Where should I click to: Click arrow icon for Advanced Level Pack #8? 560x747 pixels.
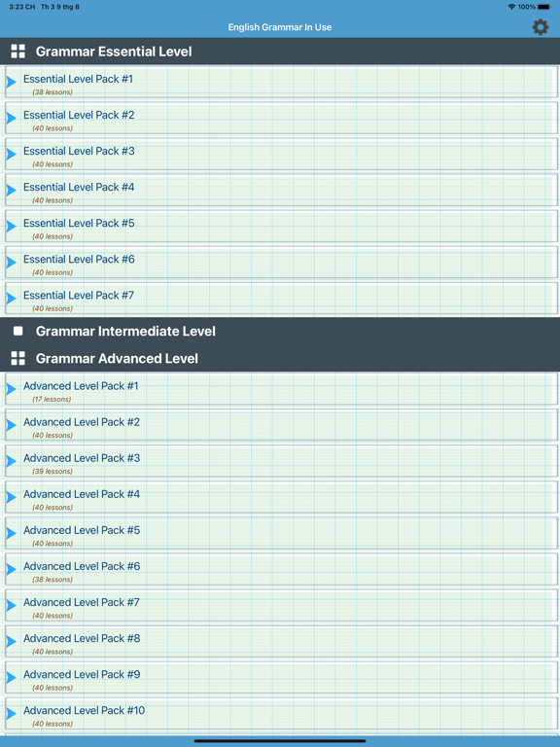(11, 641)
